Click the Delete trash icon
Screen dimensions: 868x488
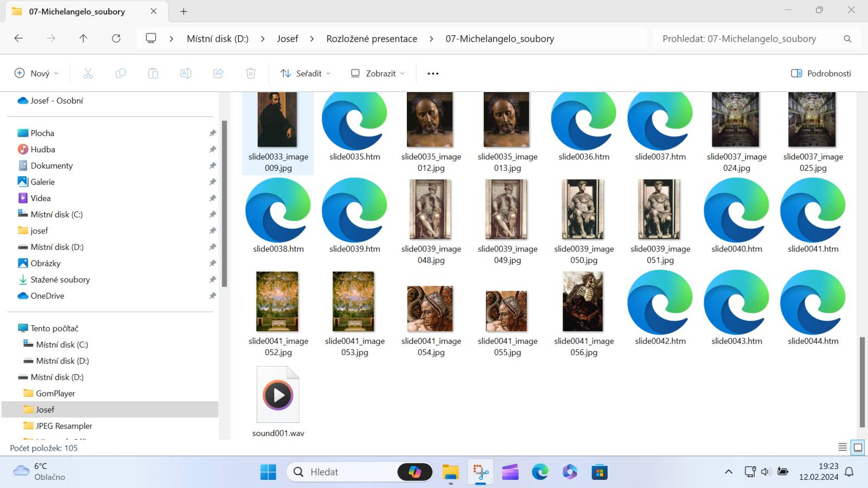[x=251, y=73]
